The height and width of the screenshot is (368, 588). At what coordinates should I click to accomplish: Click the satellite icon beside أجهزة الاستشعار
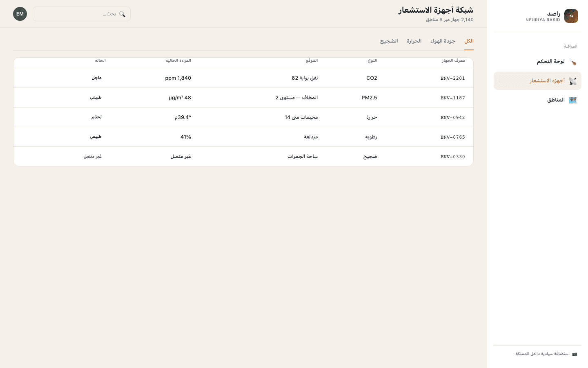pyautogui.click(x=572, y=81)
